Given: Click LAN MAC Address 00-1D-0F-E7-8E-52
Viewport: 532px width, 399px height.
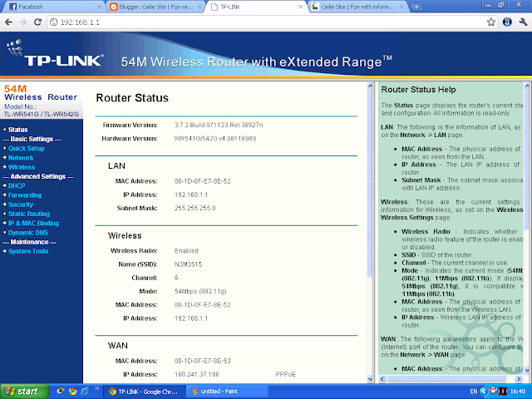Looking at the screenshot, I should [203, 181].
